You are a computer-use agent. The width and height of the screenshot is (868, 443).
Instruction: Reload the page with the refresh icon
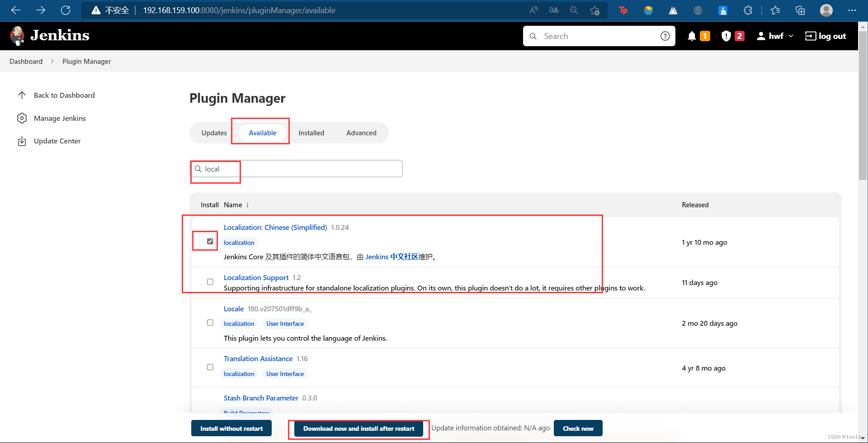coord(66,10)
